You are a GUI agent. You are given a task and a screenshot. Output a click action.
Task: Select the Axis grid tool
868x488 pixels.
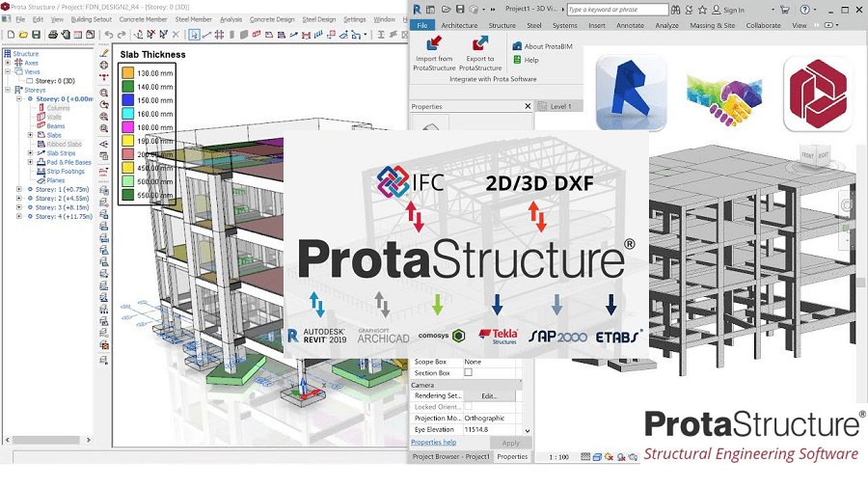pos(219,35)
